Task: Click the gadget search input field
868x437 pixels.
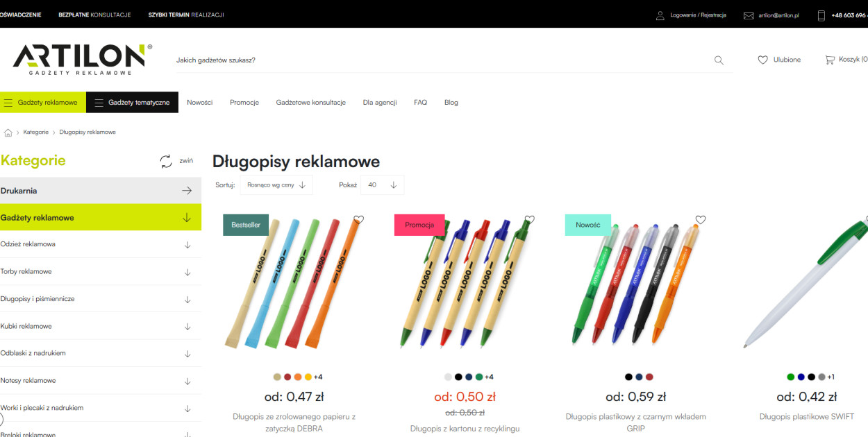Action: pos(441,60)
